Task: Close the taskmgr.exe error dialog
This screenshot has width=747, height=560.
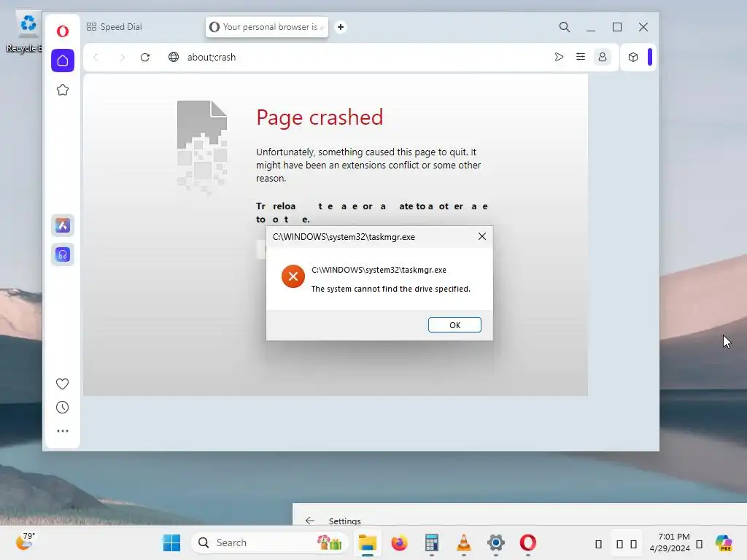Action: tap(481, 237)
